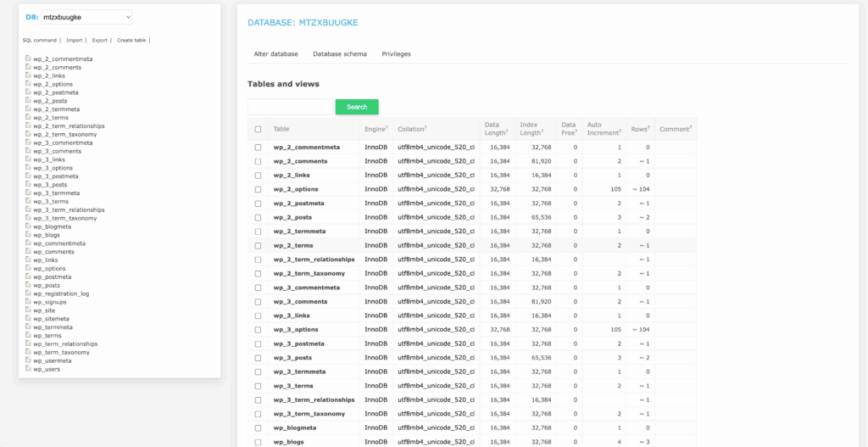Click the Data Length column header
Screen dimensions: 868x447
pyautogui.click(x=495, y=129)
